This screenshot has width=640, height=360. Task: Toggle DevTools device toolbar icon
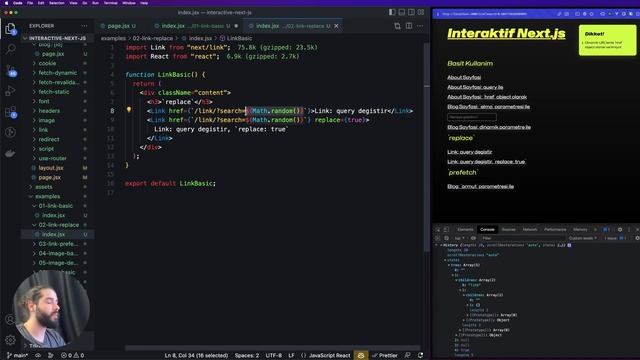pyautogui.click(x=446, y=229)
